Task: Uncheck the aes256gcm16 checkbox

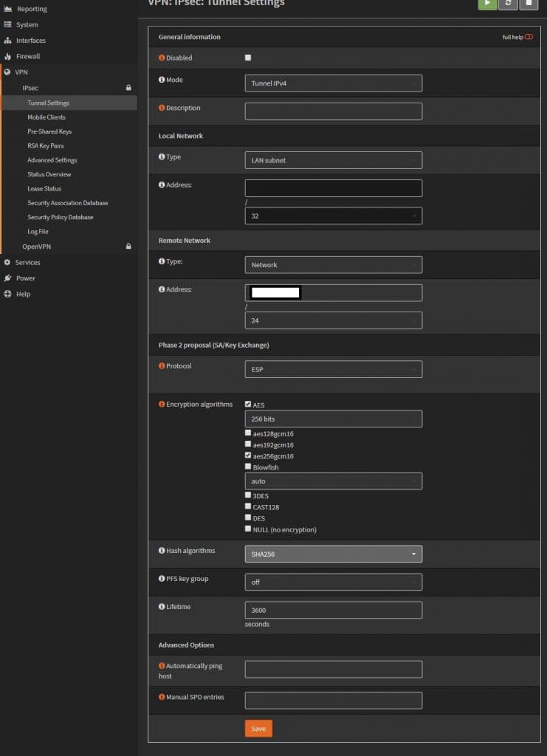Action: coord(248,455)
